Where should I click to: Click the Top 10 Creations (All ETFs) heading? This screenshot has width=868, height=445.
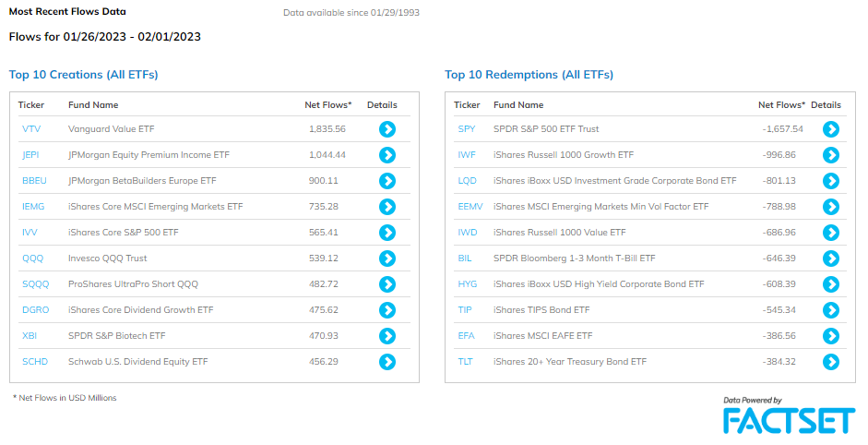pos(84,75)
